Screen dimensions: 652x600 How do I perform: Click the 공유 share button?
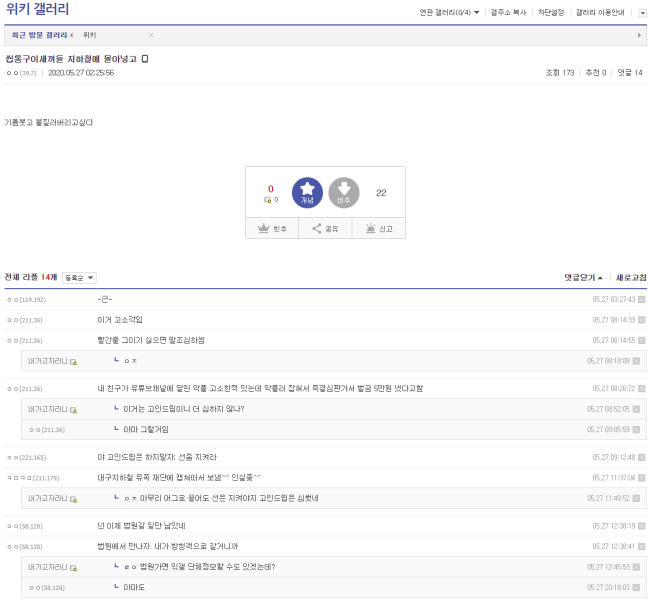pos(325,228)
